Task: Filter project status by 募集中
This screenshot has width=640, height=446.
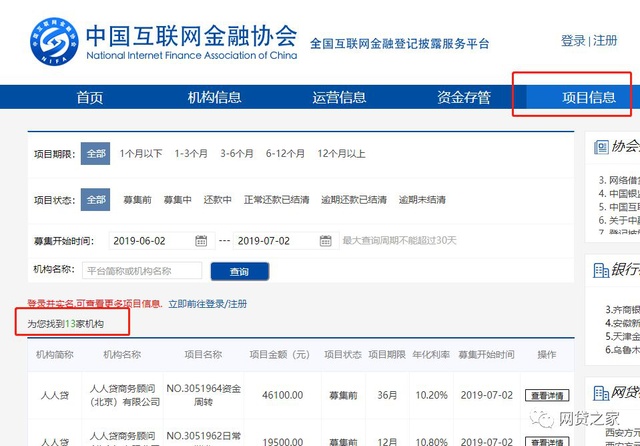Action: coord(178,200)
